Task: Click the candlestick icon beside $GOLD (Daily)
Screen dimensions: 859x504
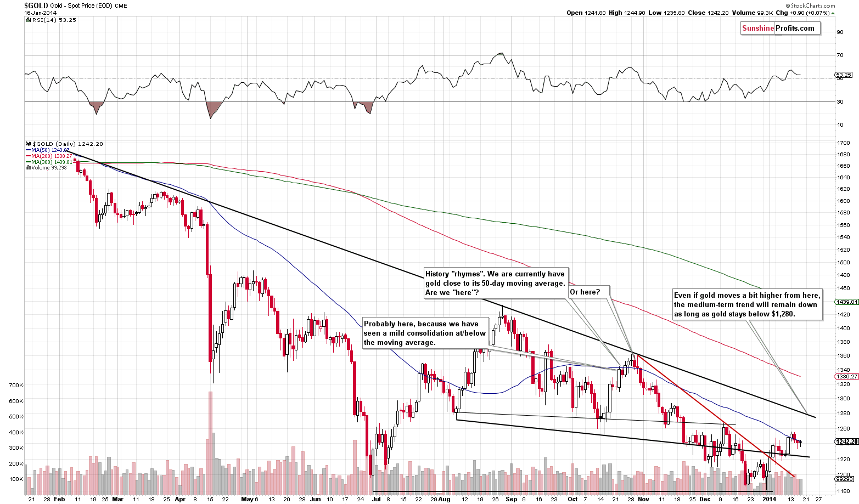Action: point(27,144)
